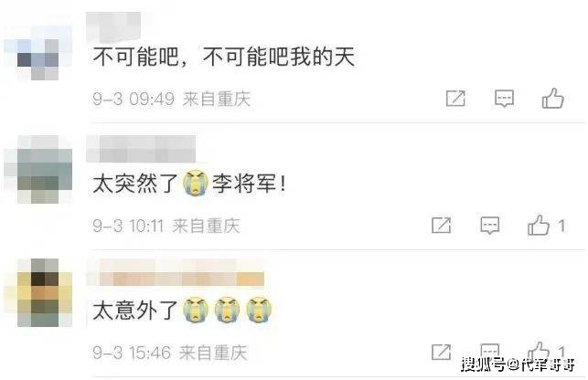Open the first commenter's username
588x380 pixels.
click(113, 27)
